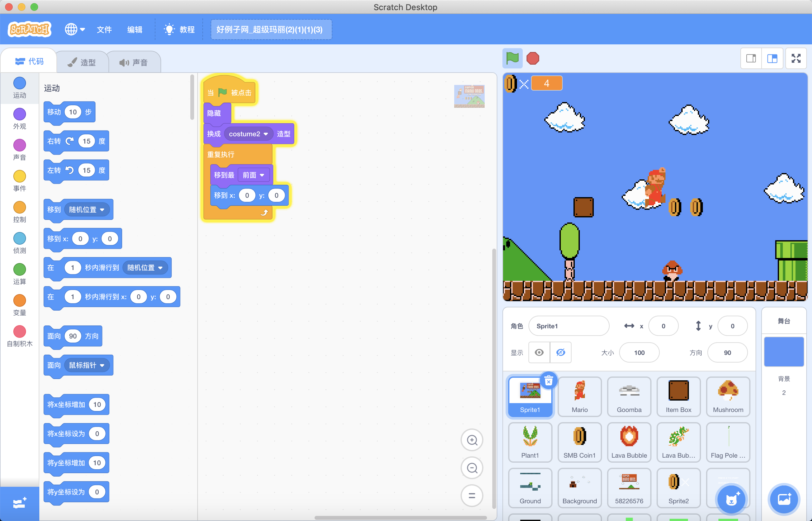The image size is (812, 521).
Task: Show the sprite with eye icon
Action: [539, 352]
